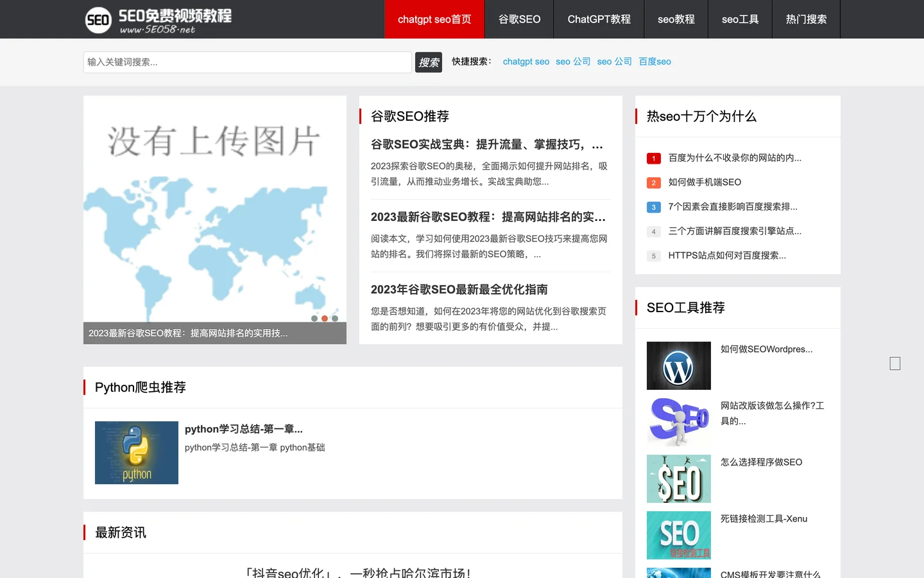Click the chatgpt seo quick search link
The height and width of the screenshot is (578, 924).
click(x=526, y=62)
